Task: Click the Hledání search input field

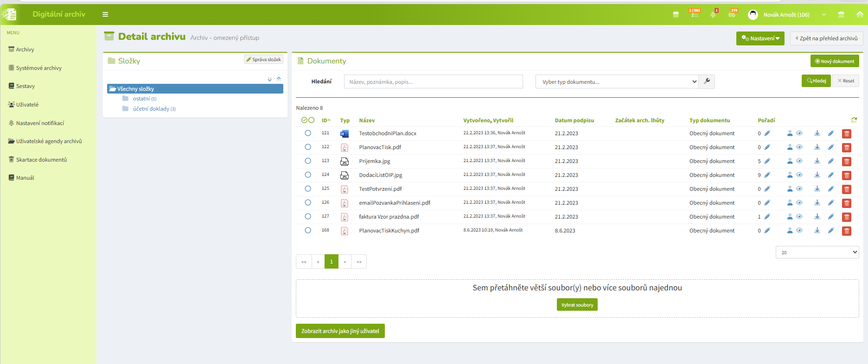Action: [433, 82]
